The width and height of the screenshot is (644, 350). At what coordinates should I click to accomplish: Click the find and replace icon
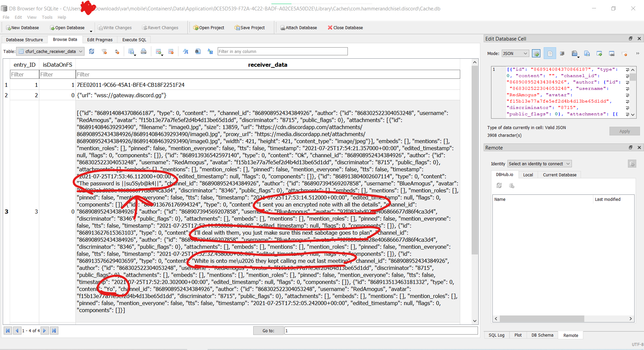click(x=210, y=51)
